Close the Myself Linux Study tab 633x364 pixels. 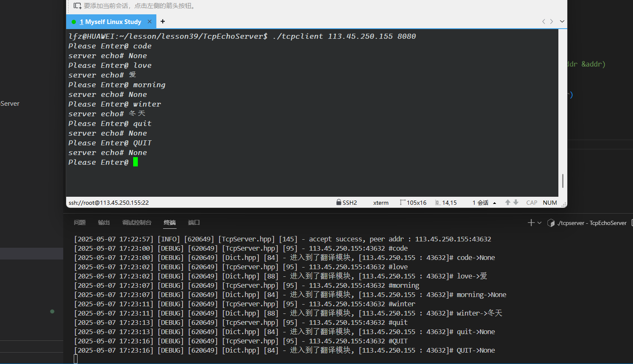(149, 21)
